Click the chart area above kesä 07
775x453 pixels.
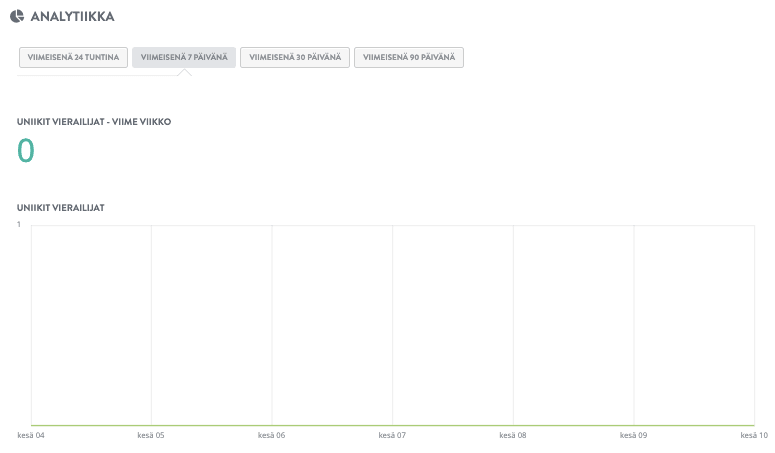392,325
